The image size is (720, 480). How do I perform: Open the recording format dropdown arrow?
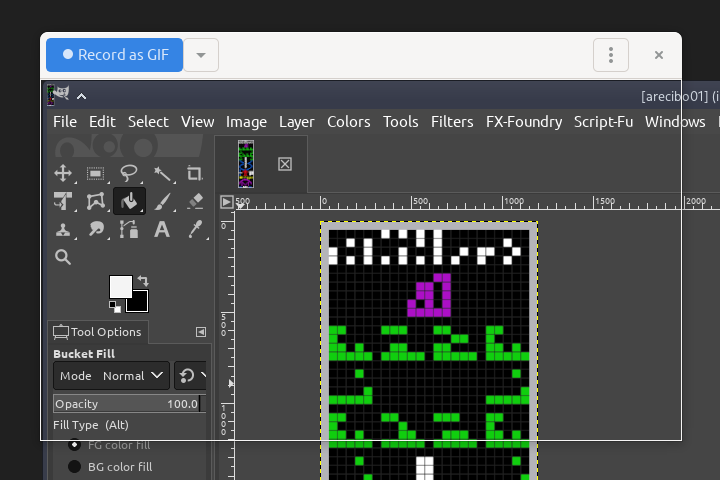click(x=201, y=55)
